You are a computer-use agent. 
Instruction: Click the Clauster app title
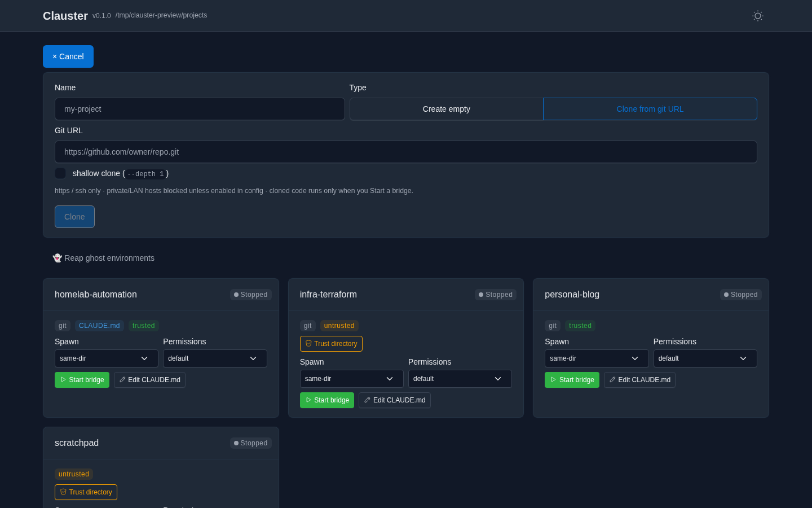click(x=65, y=16)
